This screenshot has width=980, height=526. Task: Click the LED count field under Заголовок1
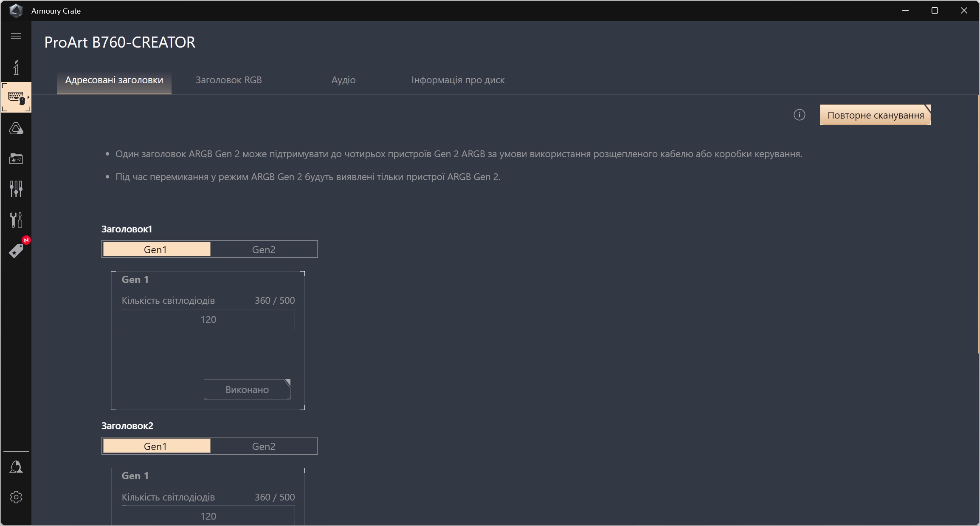tap(208, 319)
